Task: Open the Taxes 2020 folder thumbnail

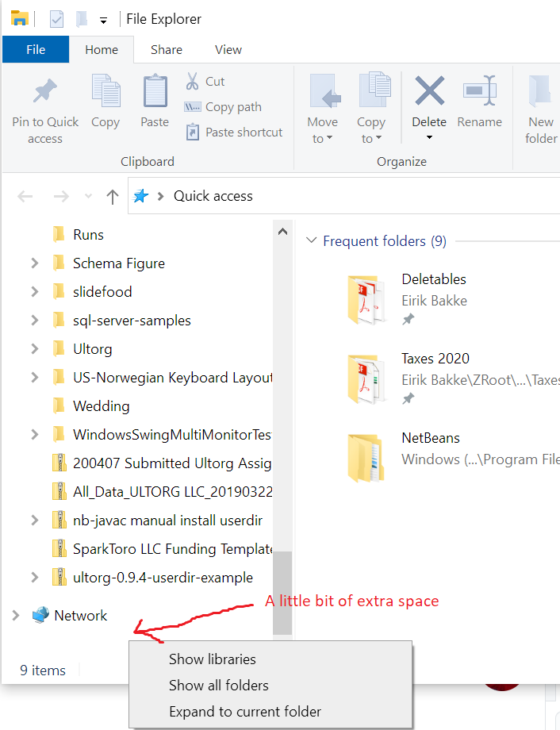Action: click(x=366, y=378)
